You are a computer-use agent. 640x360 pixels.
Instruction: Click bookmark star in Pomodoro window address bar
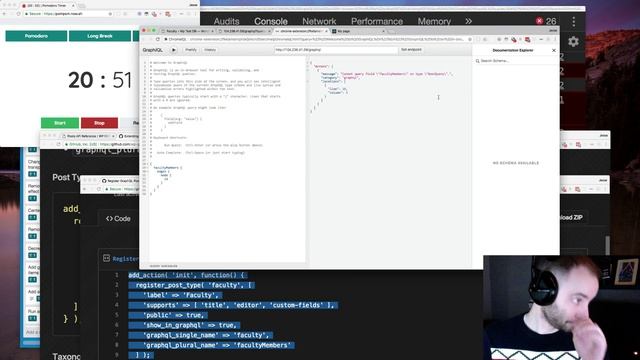tap(110, 14)
